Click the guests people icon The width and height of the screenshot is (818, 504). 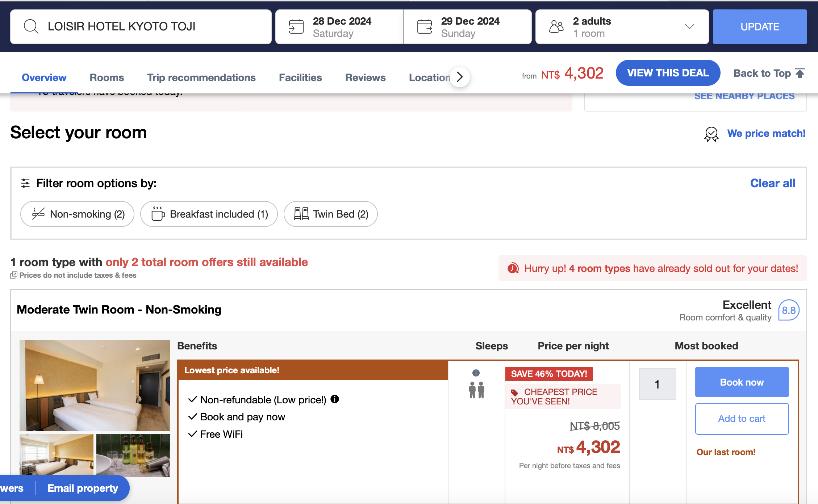tap(556, 27)
